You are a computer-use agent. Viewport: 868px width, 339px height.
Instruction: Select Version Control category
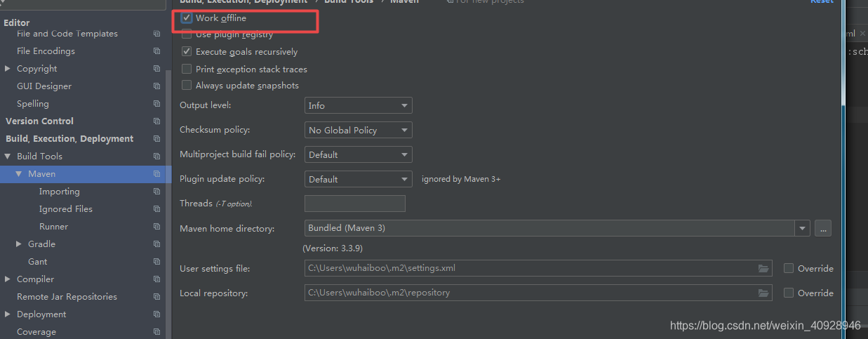point(39,121)
